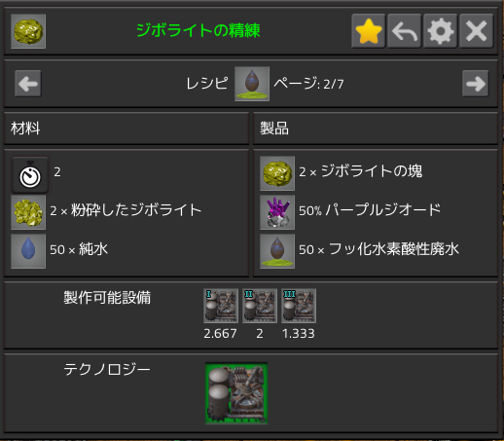
Task: Select the 純水 ingredient icon
Action: [28, 251]
